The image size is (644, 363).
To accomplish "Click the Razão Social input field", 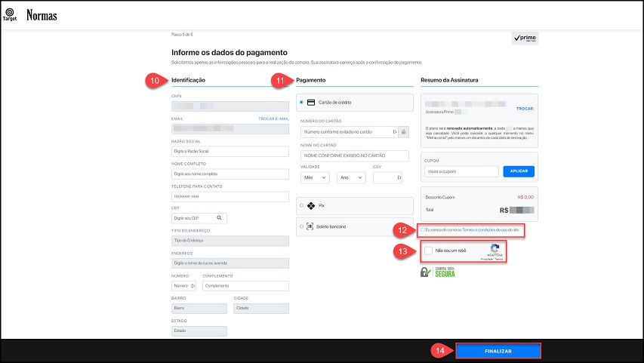I will 230,152.
